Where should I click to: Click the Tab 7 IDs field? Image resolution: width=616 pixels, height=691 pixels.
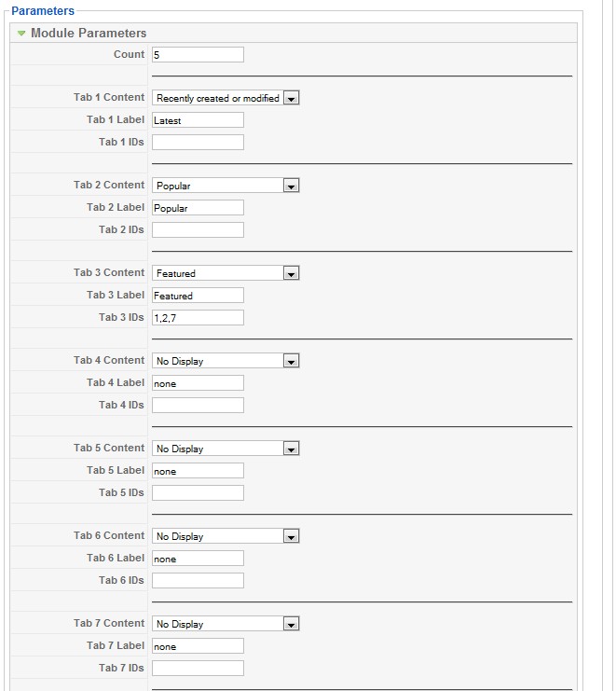pos(198,669)
